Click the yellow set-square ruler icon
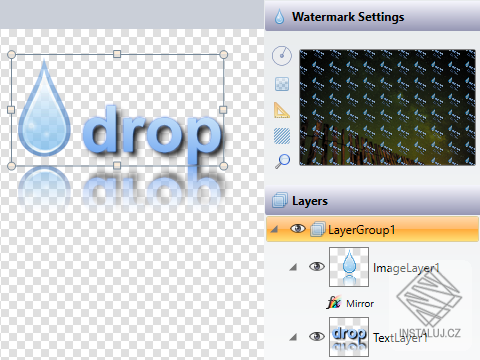Image resolution: width=480 pixels, height=360 pixels. coord(282,110)
